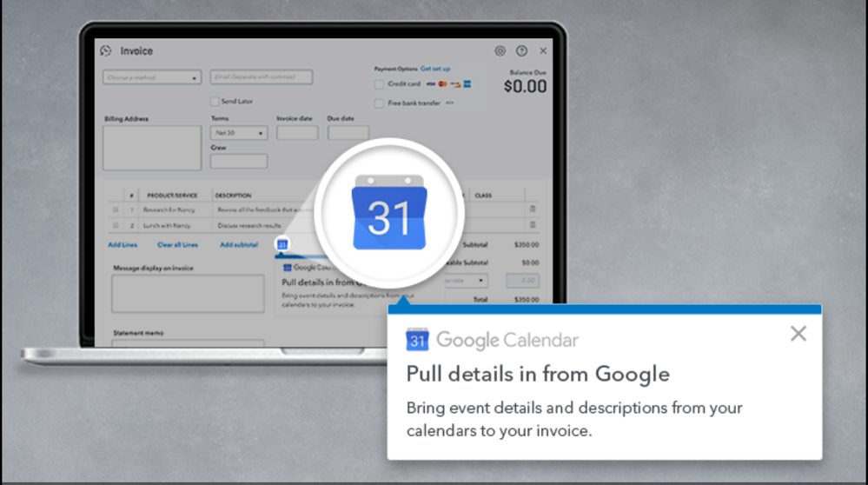Enable the Send Later checkbox
Screen dimensions: 868x485
coord(215,102)
